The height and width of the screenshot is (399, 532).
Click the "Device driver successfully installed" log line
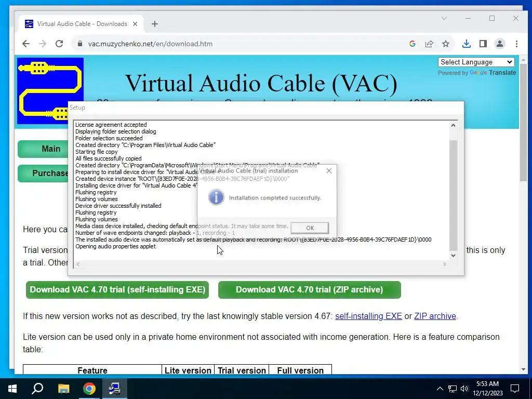[118, 206]
